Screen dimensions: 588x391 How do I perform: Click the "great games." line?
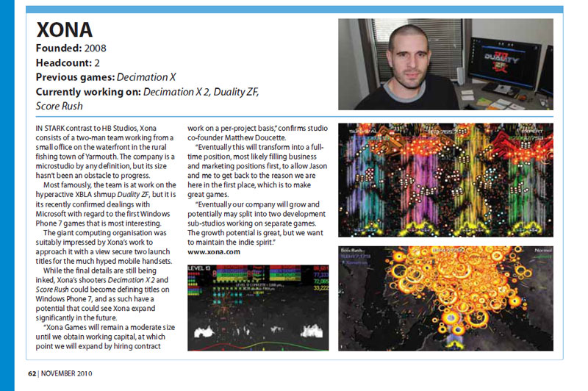click(208, 195)
